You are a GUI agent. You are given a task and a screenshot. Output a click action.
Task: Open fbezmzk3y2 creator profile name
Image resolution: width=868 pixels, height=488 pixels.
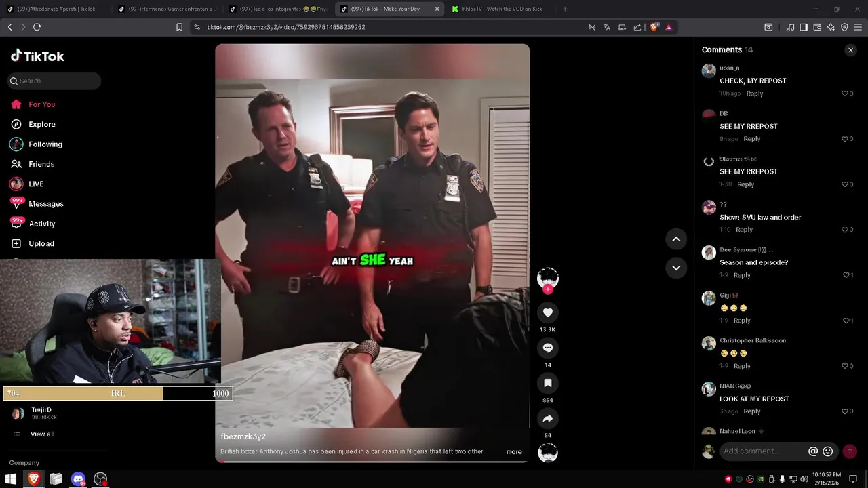(243, 437)
